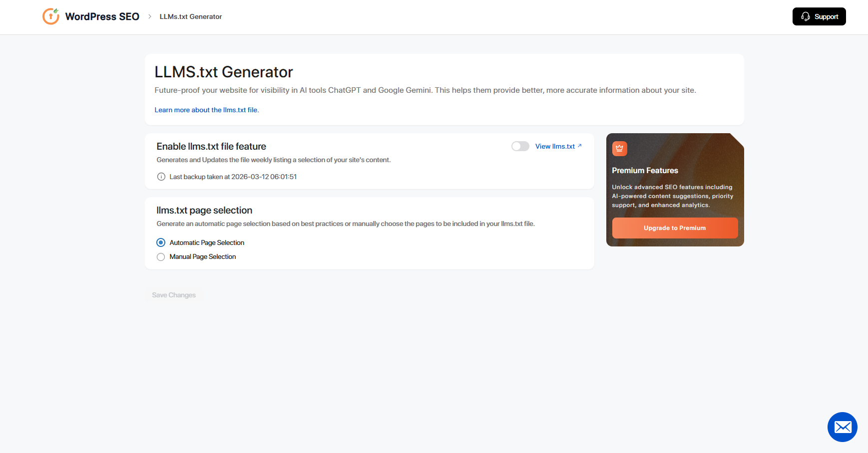This screenshot has height=453, width=868.
Task: Click the WordPress SEO orange logo icon
Action: point(51,16)
